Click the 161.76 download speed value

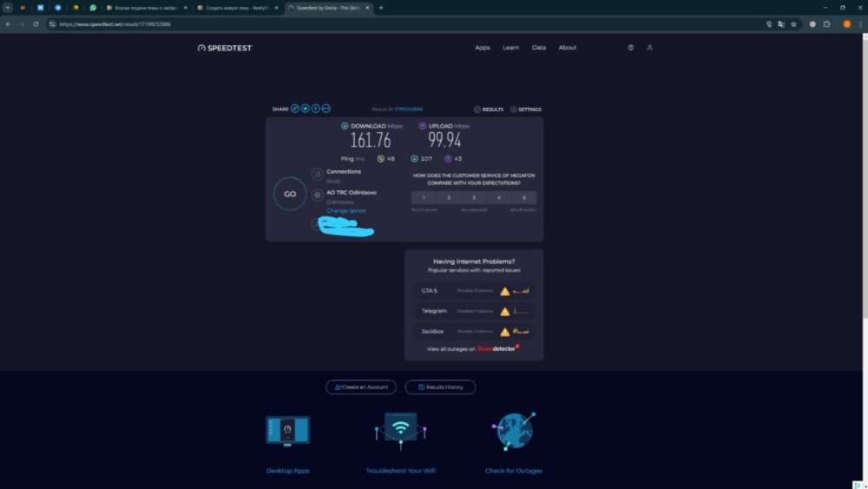(x=371, y=141)
